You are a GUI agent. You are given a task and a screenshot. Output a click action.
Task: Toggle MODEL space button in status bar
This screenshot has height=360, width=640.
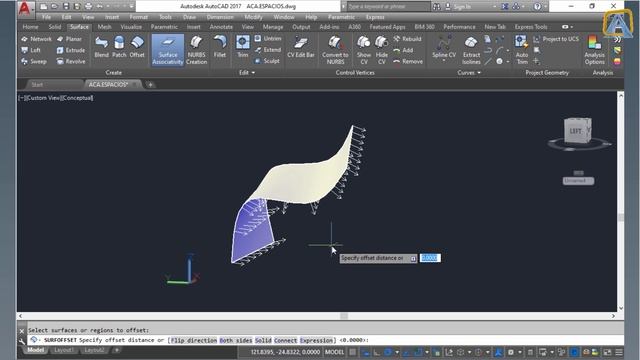(334, 352)
